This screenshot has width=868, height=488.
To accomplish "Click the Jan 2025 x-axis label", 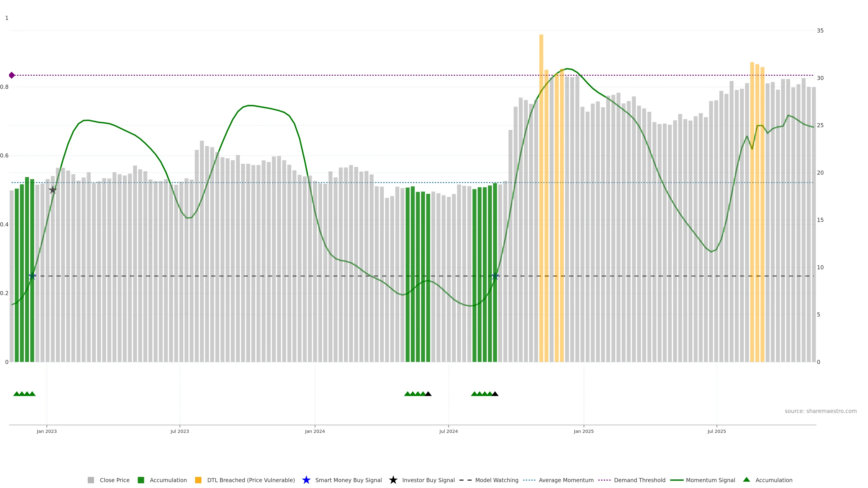I will [x=584, y=431].
